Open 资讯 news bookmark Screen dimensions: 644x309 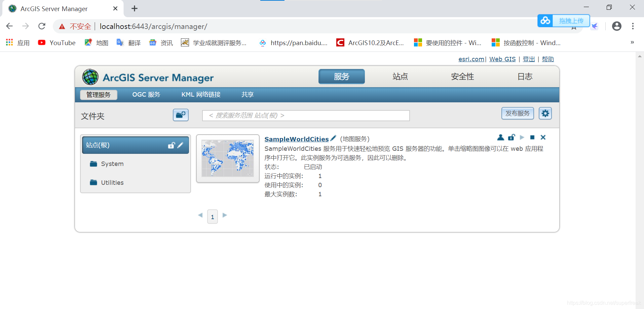pos(161,43)
